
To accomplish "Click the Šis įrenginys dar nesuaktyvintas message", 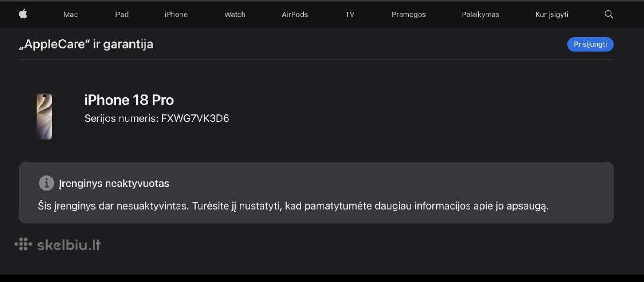I will [x=294, y=206].
